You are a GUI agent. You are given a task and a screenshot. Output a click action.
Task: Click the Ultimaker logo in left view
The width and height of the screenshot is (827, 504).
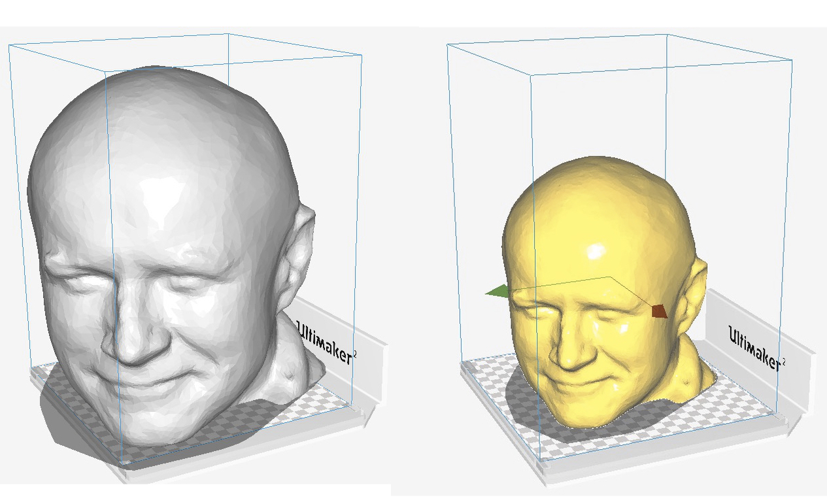pyautogui.click(x=327, y=341)
